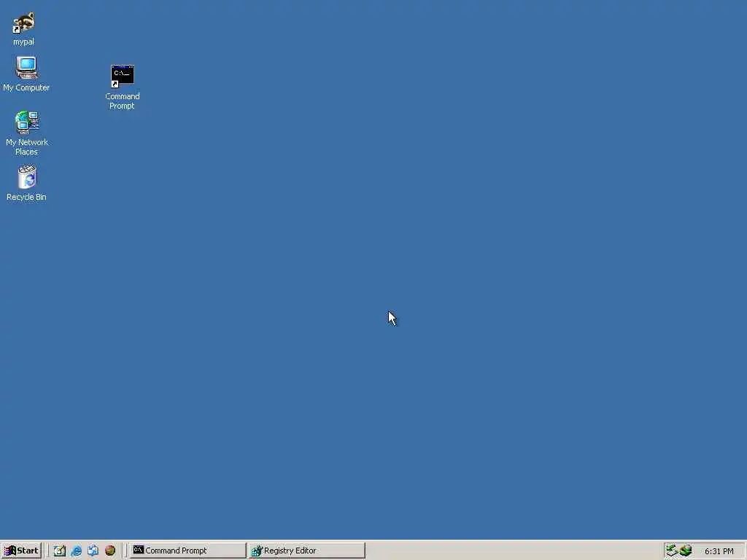Viewport: 747px width, 560px height.
Task: Click the green arrow hardware tray icon
Action: (x=672, y=551)
